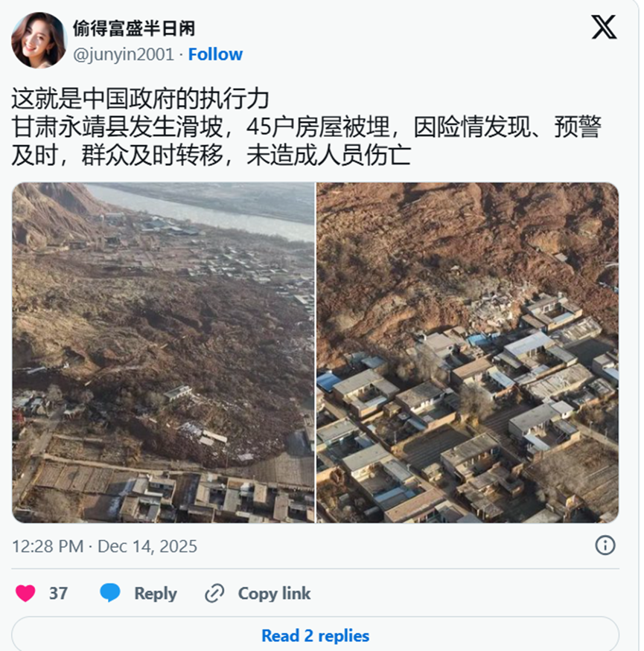
Task: Open the profile avatar photo
Action: click(39, 40)
